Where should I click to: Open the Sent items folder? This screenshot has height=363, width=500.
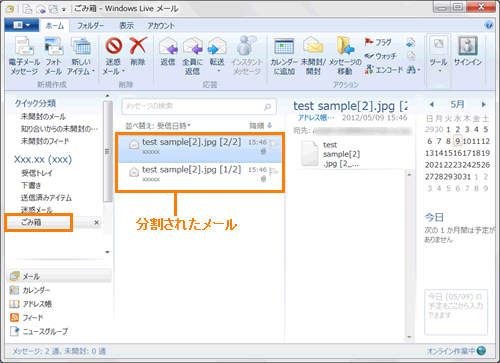point(46,198)
